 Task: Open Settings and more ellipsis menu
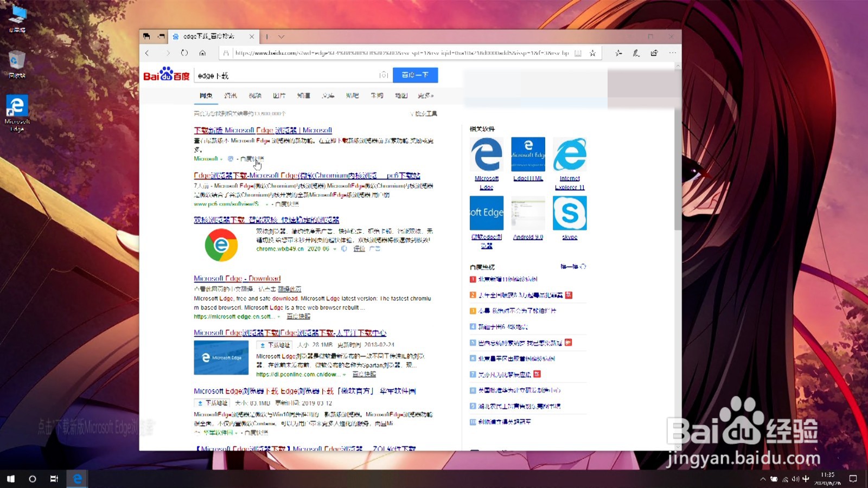tap(673, 53)
